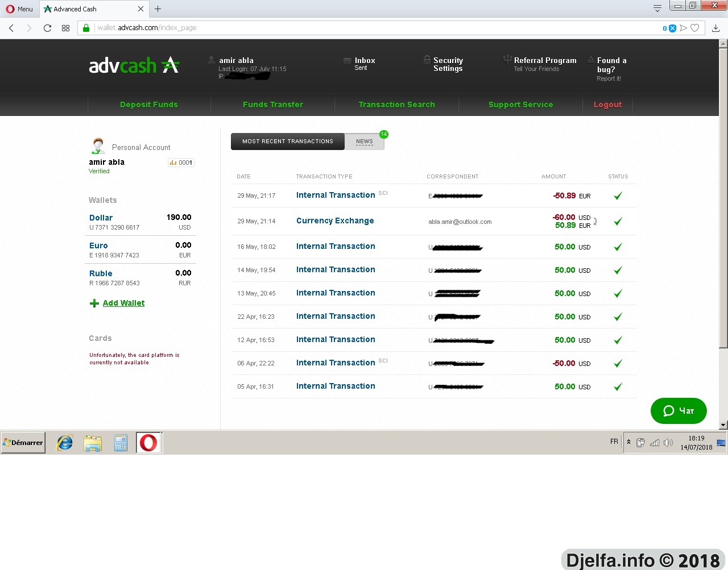The height and width of the screenshot is (570, 728).
Task: Open the amir abla profile header link
Action: point(236,60)
